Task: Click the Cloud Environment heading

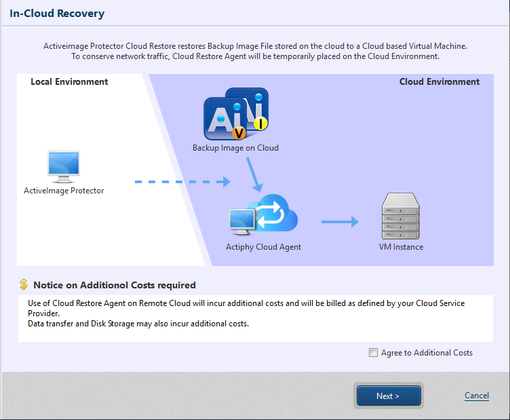Action: coord(439,82)
